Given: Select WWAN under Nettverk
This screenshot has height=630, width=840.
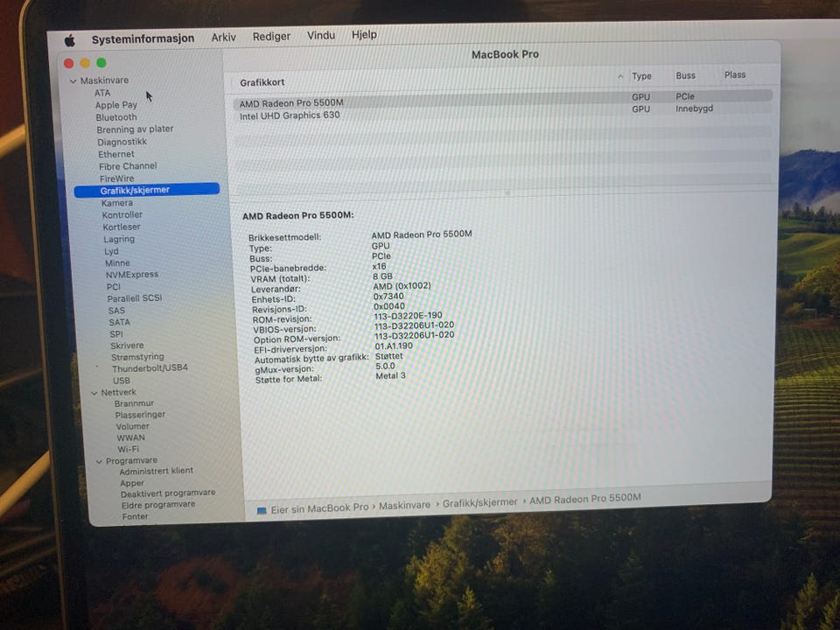Looking at the screenshot, I should [130, 437].
